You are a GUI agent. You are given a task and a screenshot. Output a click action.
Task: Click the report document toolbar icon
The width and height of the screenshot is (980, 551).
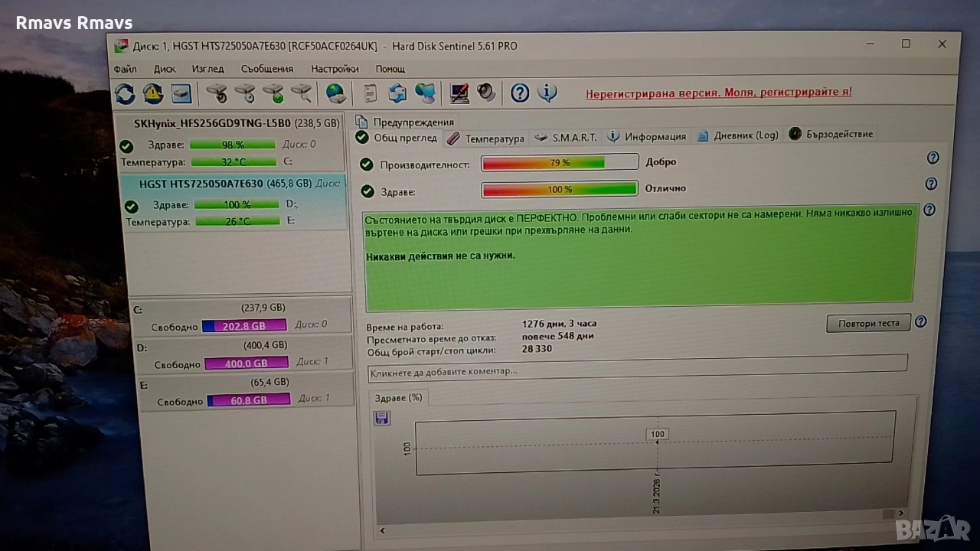[371, 93]
